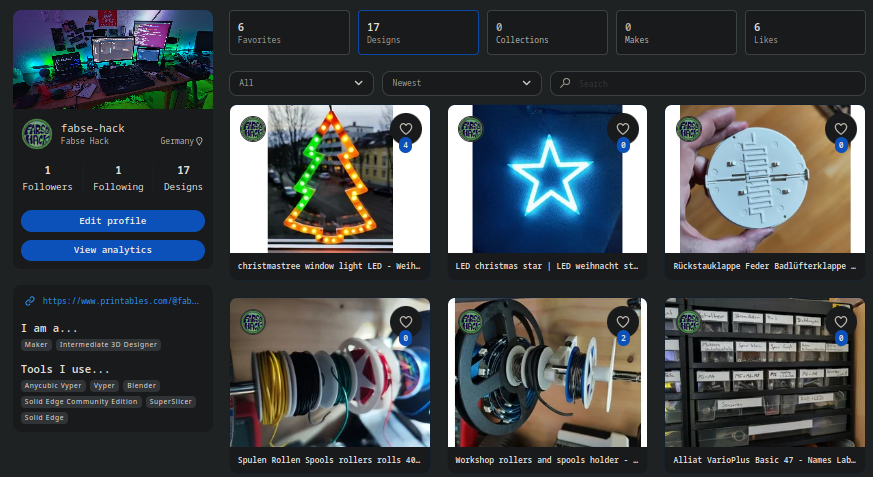The width and height of the screenshot is (873, 477).
Task: Like the Workshop rollers and spools holder design
Action: coord(623,321)
